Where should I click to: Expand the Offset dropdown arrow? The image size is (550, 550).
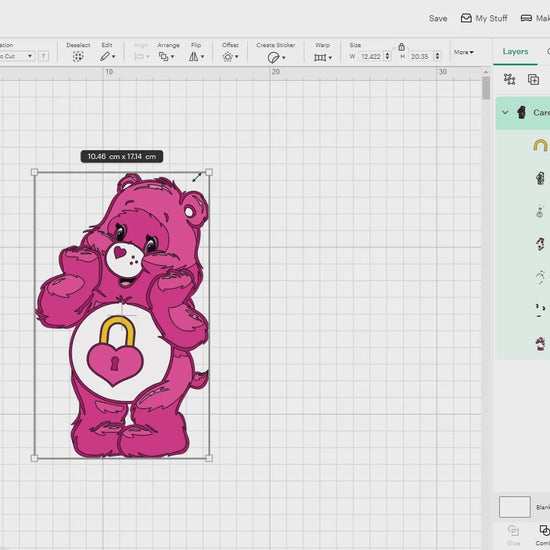(x=237, y=56)
